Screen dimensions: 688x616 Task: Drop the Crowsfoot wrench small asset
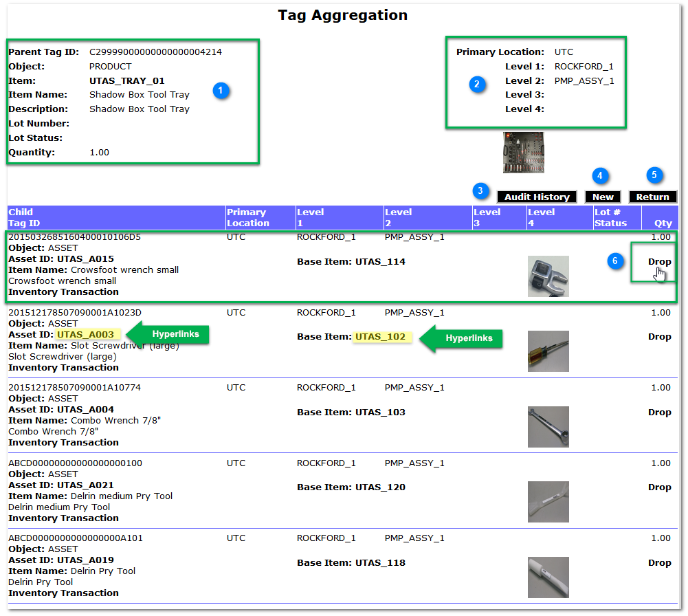[x=659, y=261]
